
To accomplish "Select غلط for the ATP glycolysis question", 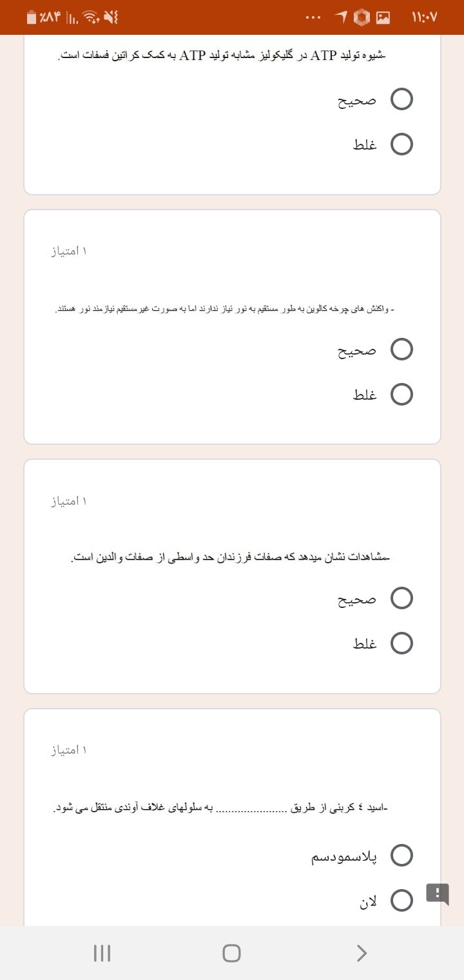I will point(402,144).
